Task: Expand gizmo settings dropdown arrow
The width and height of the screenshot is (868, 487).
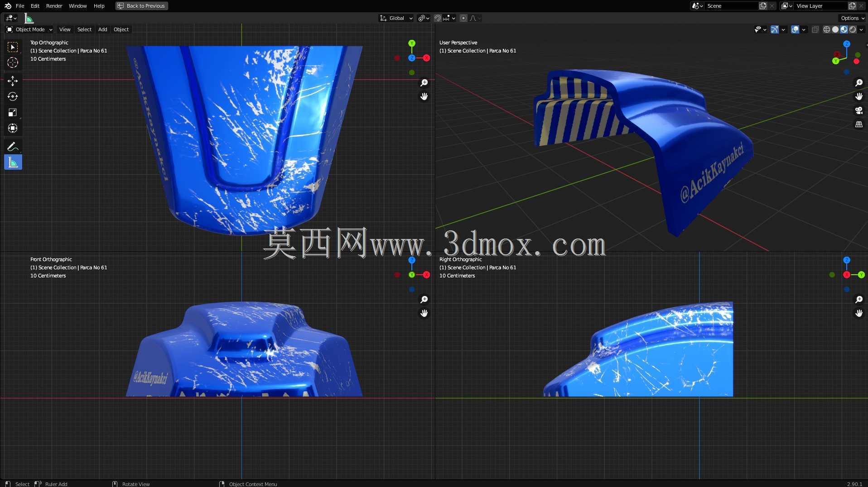Action: [x=783, y=29]
